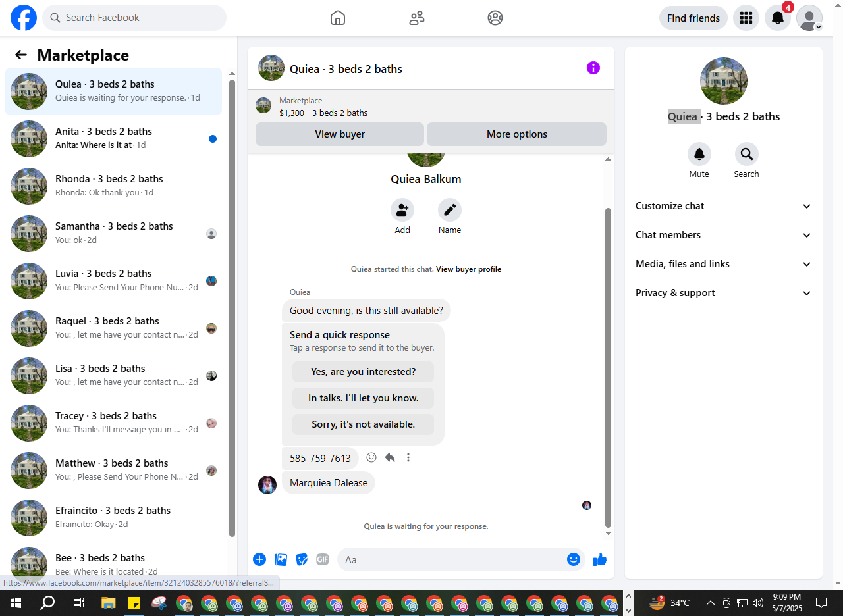Screen dimensions: 843x616
Task: Expand Customize chat section
Action: pos(724,206)
